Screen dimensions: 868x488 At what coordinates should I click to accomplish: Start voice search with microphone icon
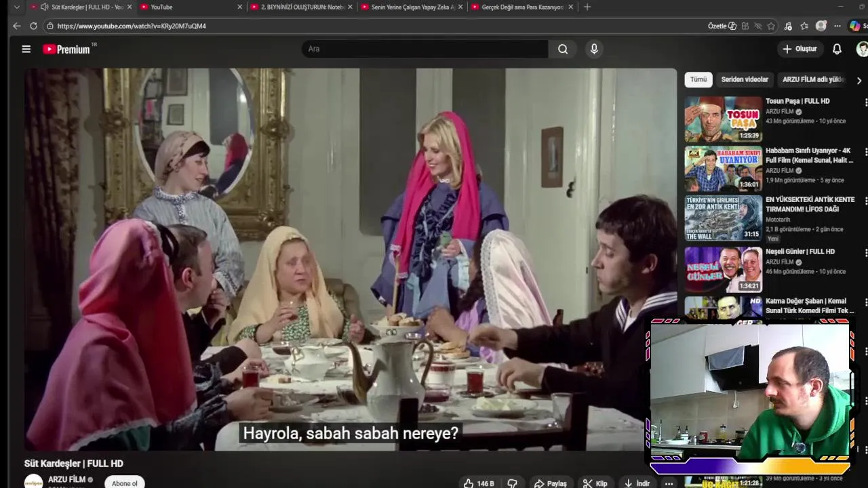tap(594, 49)
